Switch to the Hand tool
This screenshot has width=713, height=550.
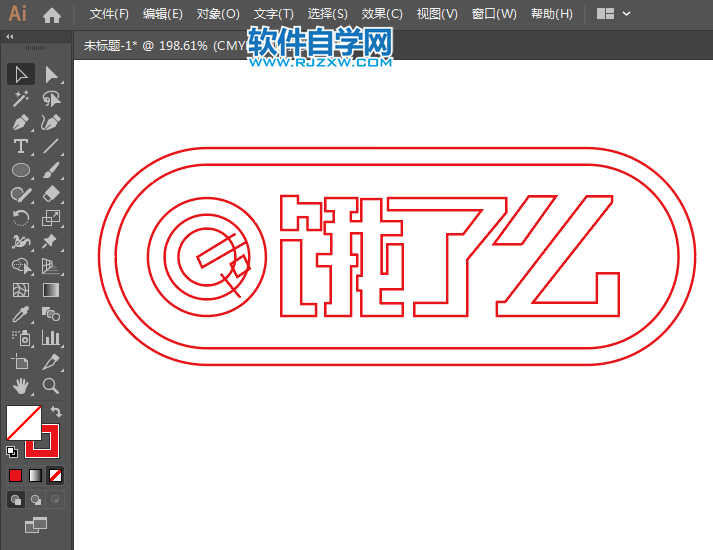[x=20, y=386]
